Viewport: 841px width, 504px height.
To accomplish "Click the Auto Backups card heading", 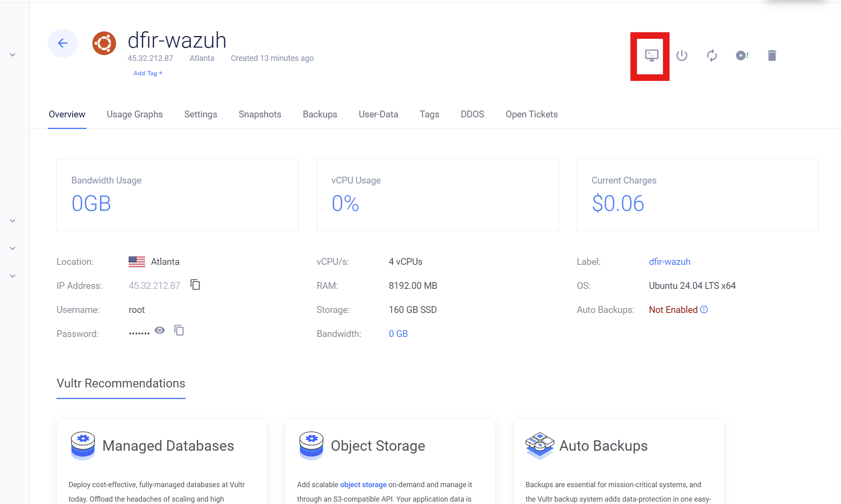I will pos(603,446).
